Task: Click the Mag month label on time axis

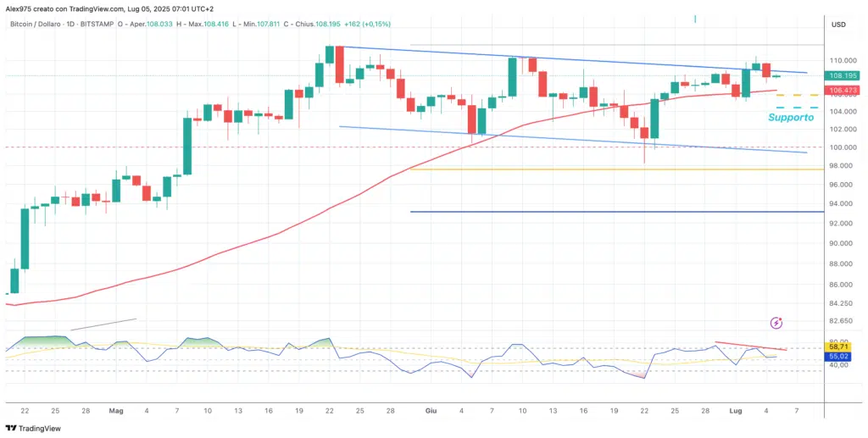Action: tap(116, 410)
